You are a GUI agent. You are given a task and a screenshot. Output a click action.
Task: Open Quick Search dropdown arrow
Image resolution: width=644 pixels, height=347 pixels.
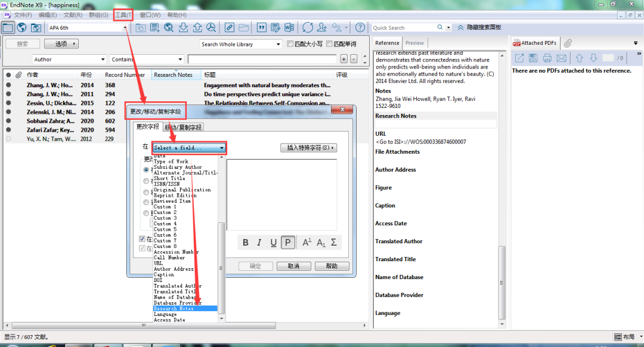click(448, 27)
